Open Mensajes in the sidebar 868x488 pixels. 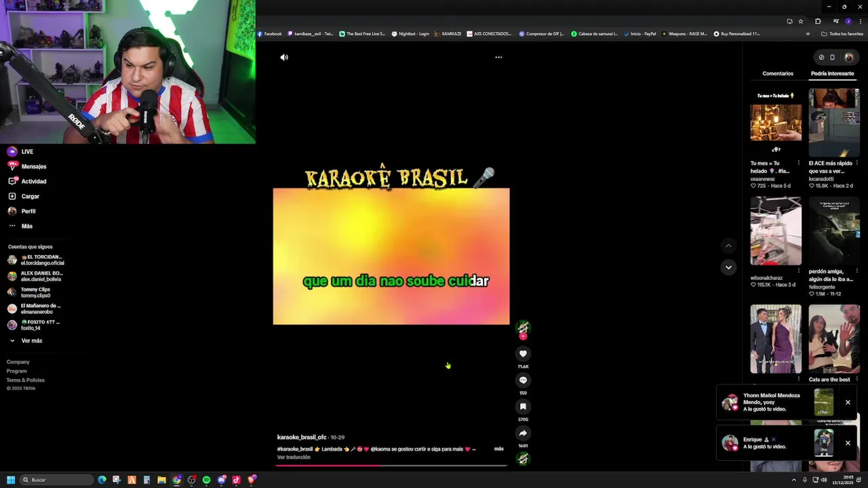point(27,167)
